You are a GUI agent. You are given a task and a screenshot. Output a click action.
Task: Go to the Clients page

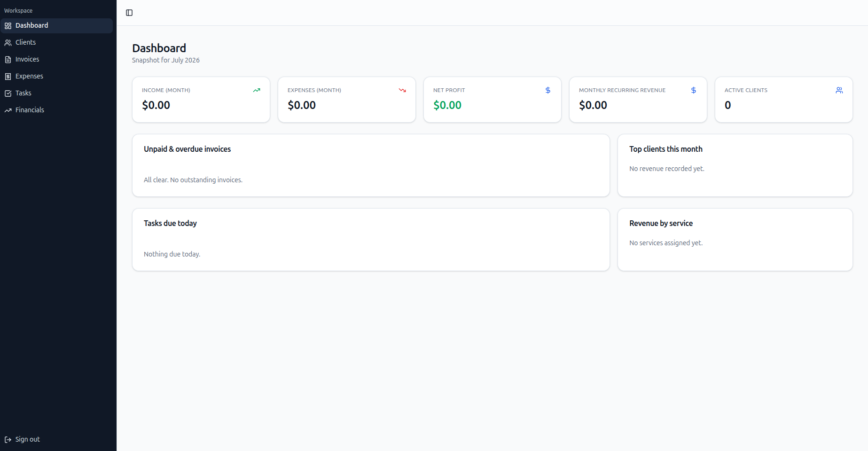point(56,43)
